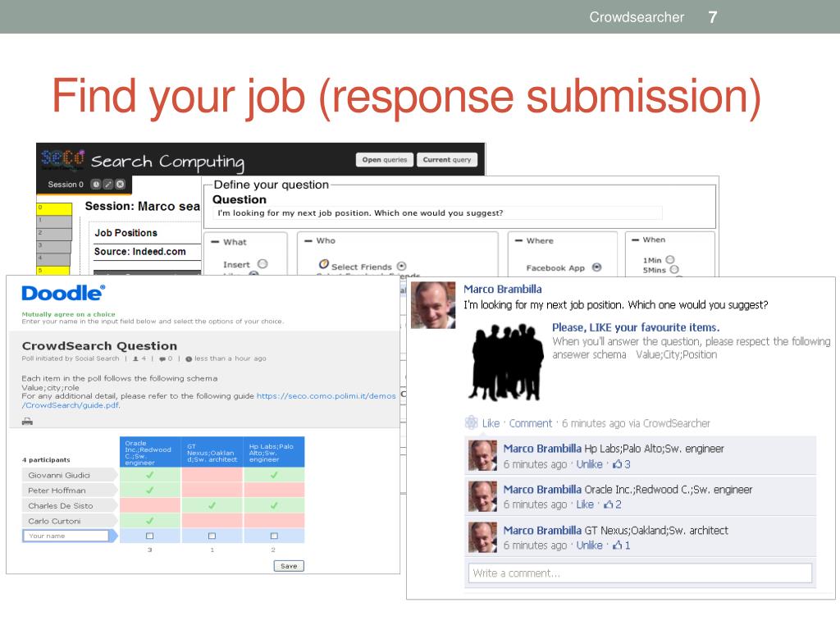The height and width of the screenshot is (630, 840).
Task: Click Unlike on the Hp Labs comment
Action: click(x=589, y=464)
